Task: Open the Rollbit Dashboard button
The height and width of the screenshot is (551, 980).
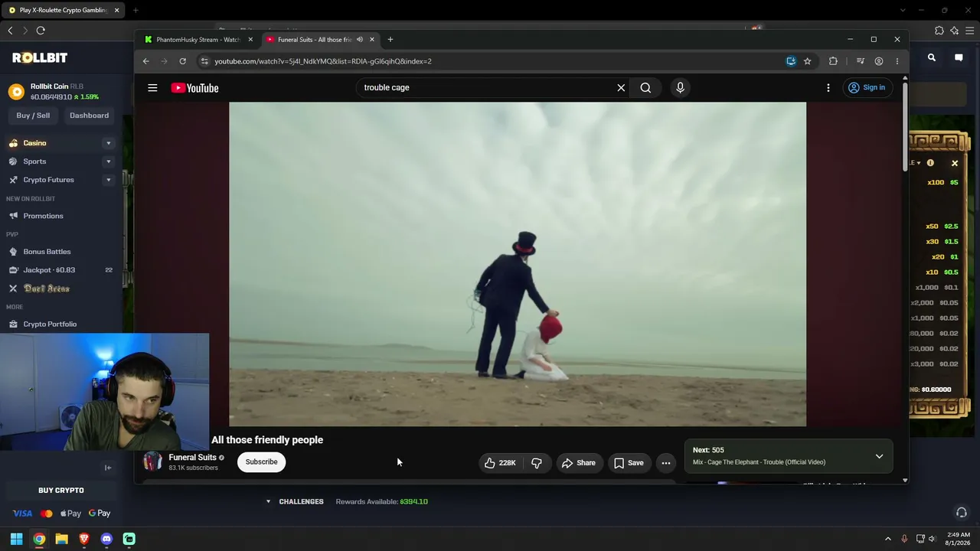Action: (89, 116)
